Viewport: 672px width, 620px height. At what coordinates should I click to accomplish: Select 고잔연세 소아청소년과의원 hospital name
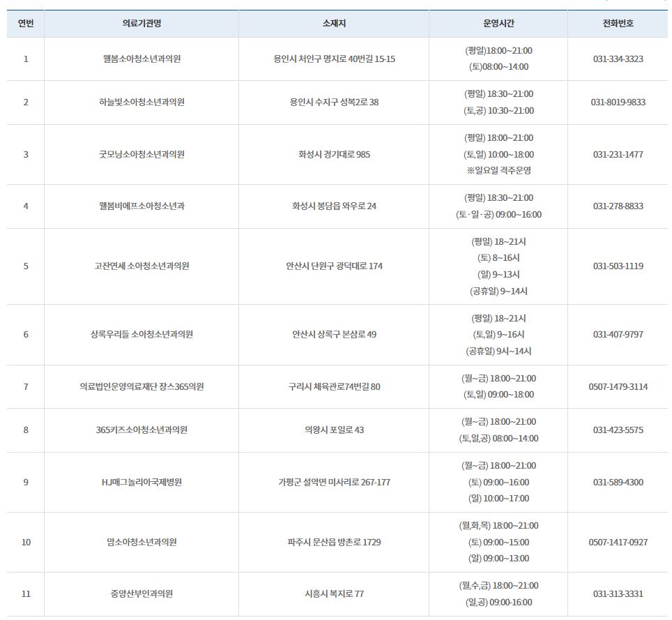[142, 266]
